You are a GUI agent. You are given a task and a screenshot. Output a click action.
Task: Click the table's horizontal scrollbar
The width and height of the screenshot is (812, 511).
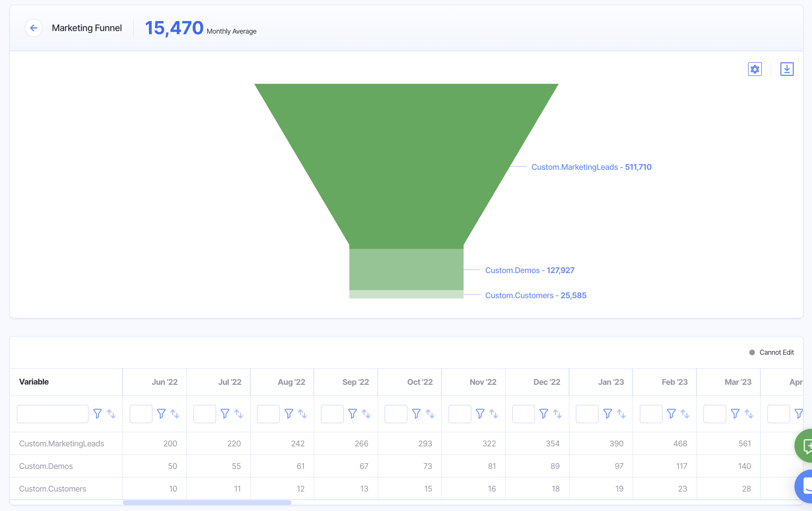pos(207,502)
